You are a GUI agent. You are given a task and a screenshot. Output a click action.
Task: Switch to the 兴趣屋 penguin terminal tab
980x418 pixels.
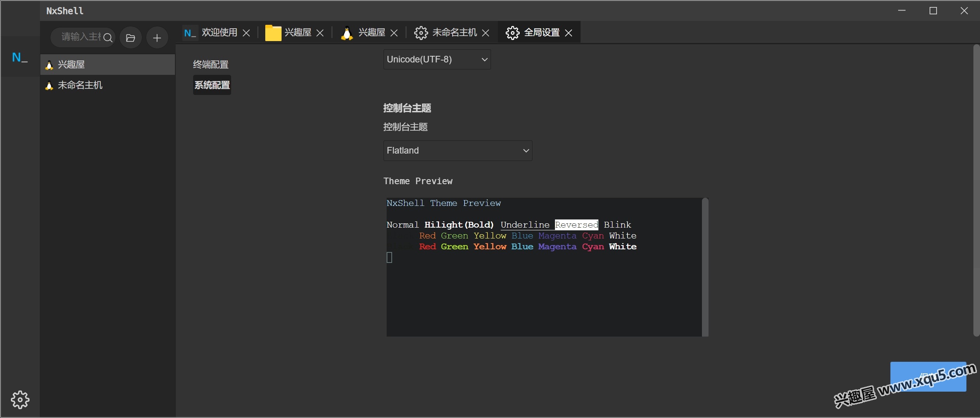(371, 33)
